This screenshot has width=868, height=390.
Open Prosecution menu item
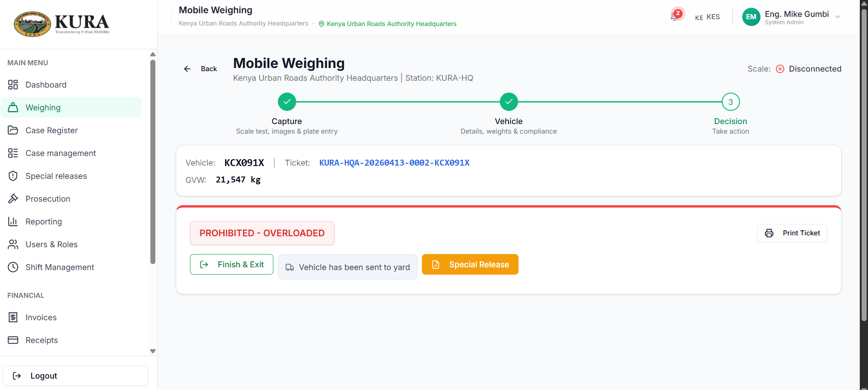(71, 199)
